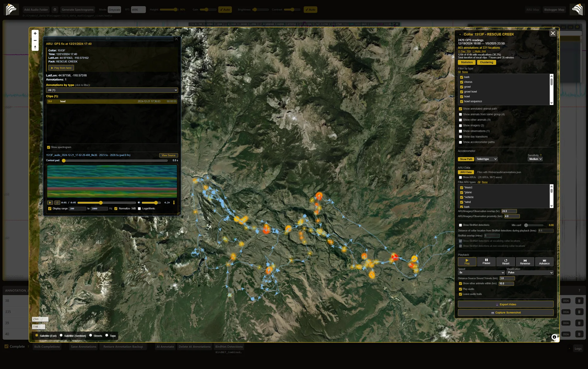Click View Source button
588x369 pixels.
click(168, 155)
